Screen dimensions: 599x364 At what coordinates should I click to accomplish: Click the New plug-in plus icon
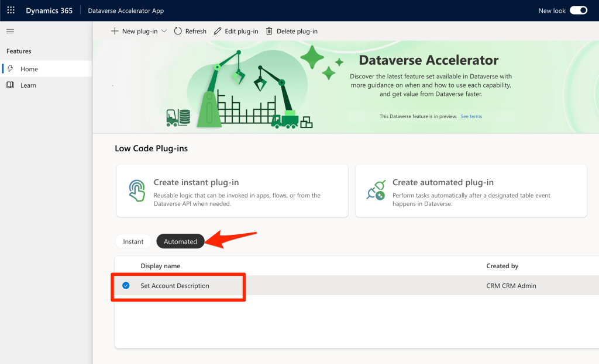(115, 31)
